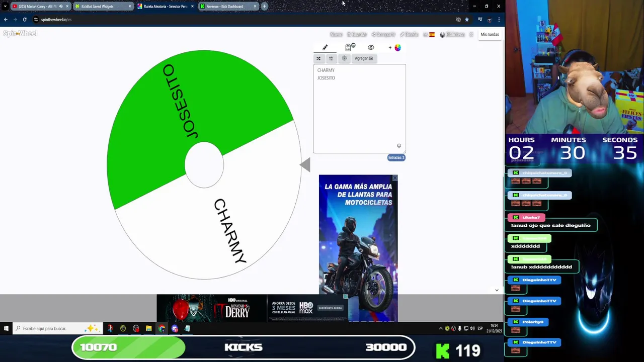Switch to Mariah Carey YouTube tab
This screenshot has height=362, width=644.
coord(40,7)
